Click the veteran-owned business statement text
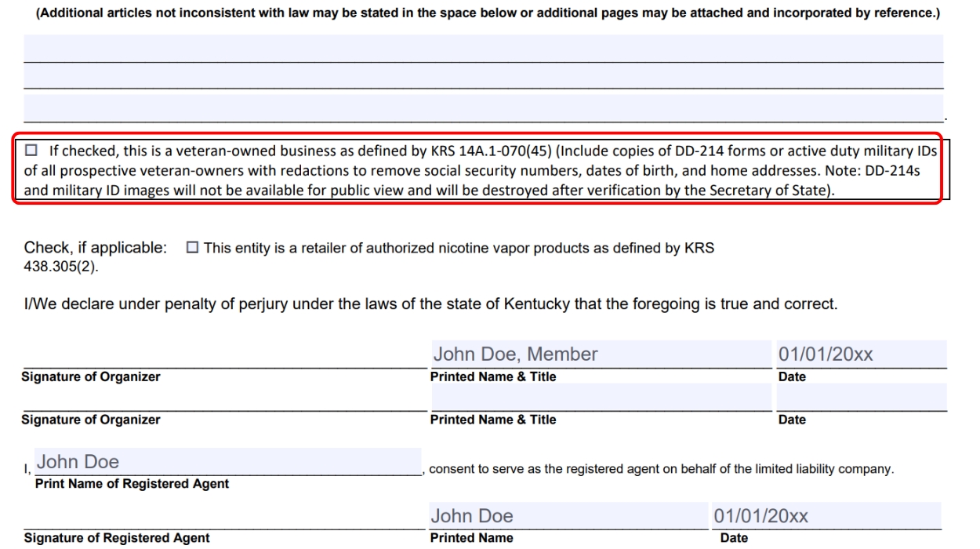The height and width of the screenshot is (549, 980). tap(486, 169)
